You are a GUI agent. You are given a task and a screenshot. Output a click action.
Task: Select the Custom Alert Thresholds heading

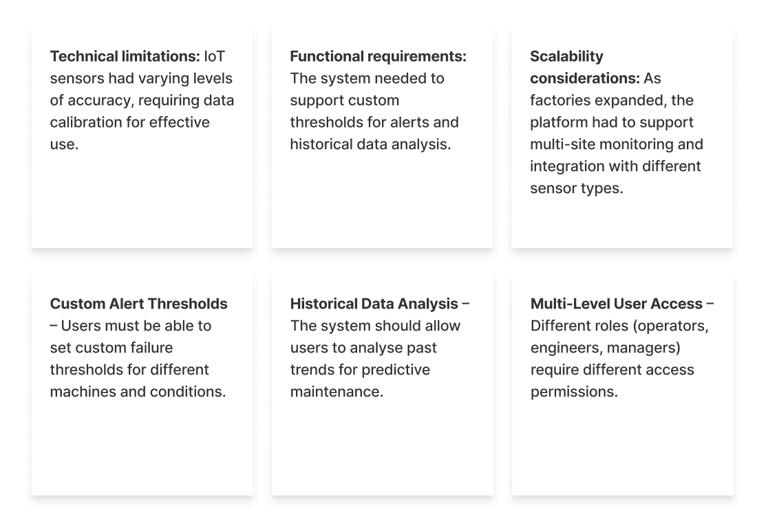[x=138, y=304]
